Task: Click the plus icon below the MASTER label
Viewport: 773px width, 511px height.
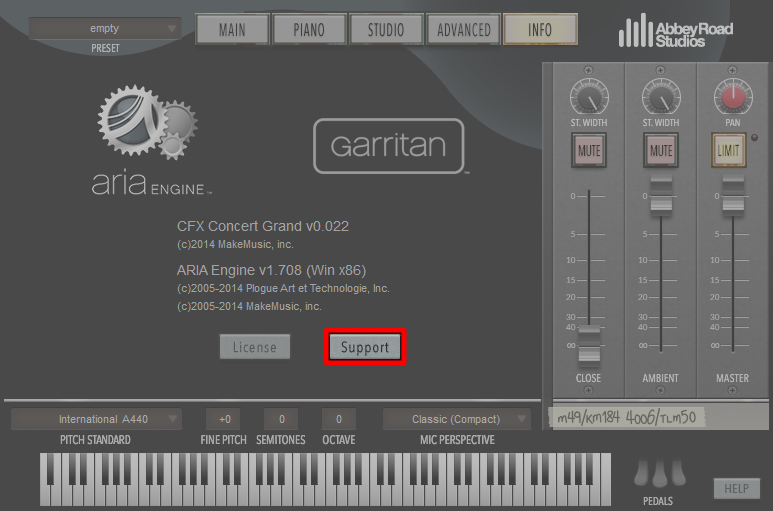Action: tap(733, 390)
